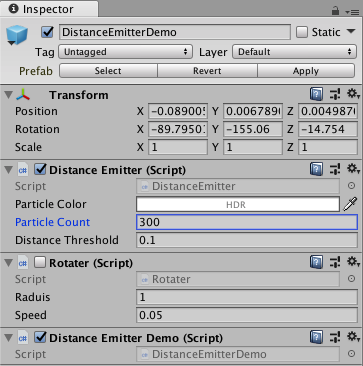This screenshot has height=366, width=363.
Task: Click the Distance Emitter preset sliders icon
Action: tap(335, 170)
